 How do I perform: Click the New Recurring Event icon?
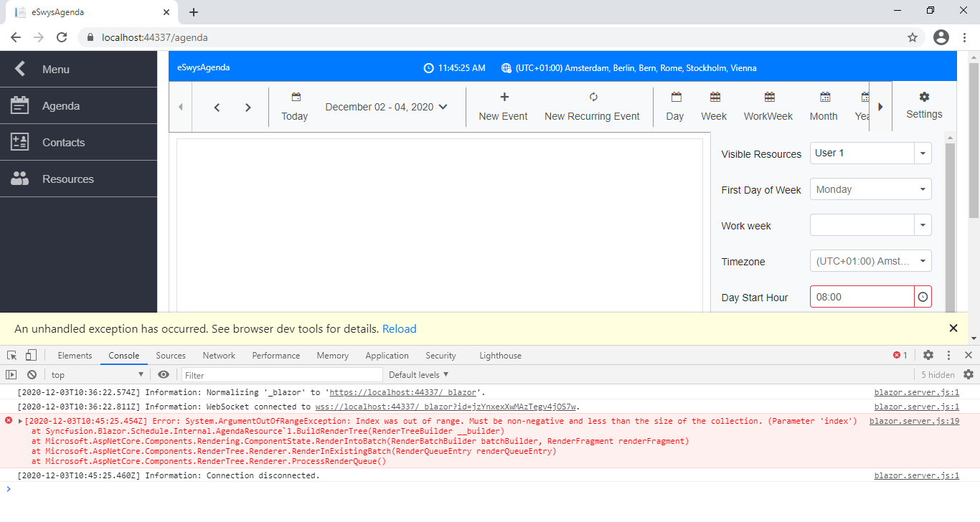[593, 98]
